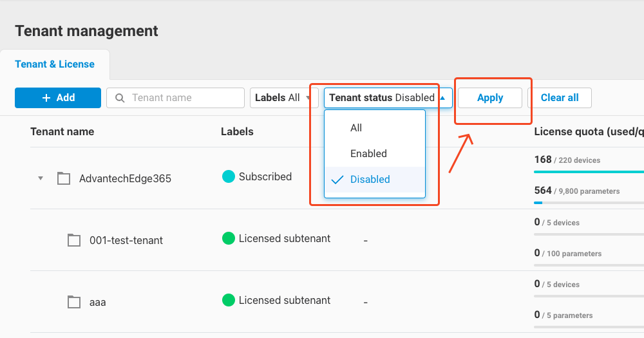Click the Clear all button
Viewport: 644px width, 338px height.
(560, 98)
